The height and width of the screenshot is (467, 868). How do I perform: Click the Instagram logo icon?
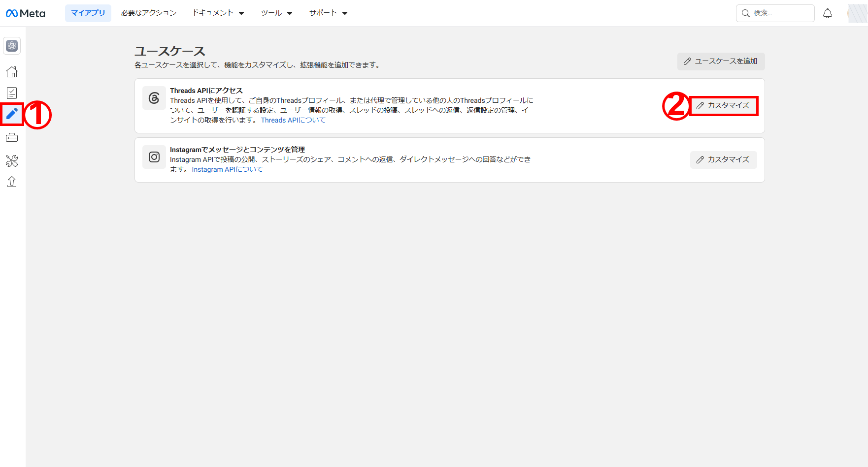[x=154, y=157]
